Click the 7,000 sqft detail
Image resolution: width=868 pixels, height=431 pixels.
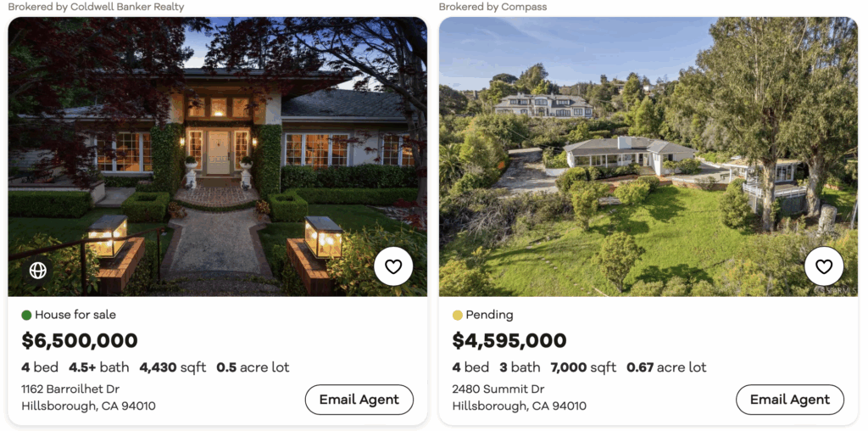point(583,367)
